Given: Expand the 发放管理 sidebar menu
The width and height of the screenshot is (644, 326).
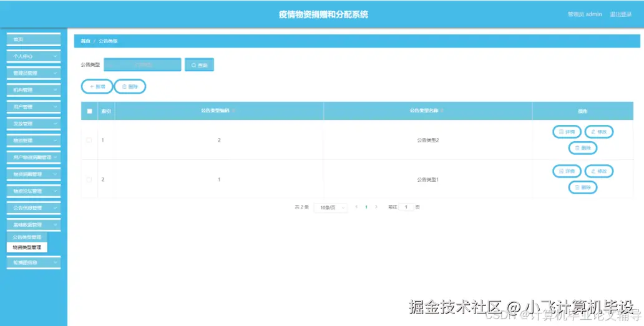Looking at the screenshot, I should [x=34, y=124].
